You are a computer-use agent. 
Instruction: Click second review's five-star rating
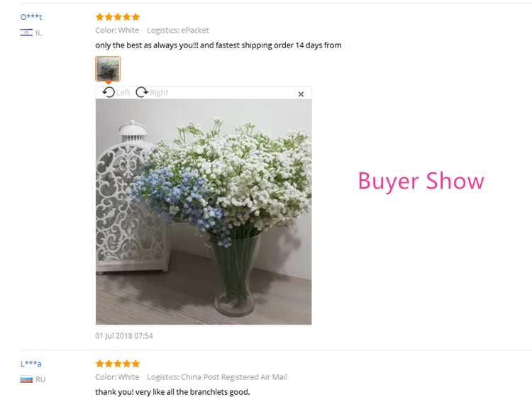tap(118, 364)
